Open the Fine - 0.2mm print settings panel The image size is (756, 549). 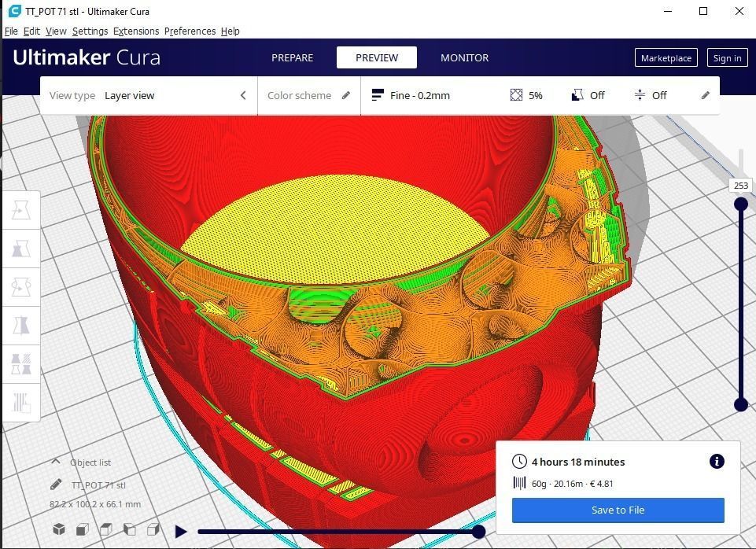[x=540, y=95]
